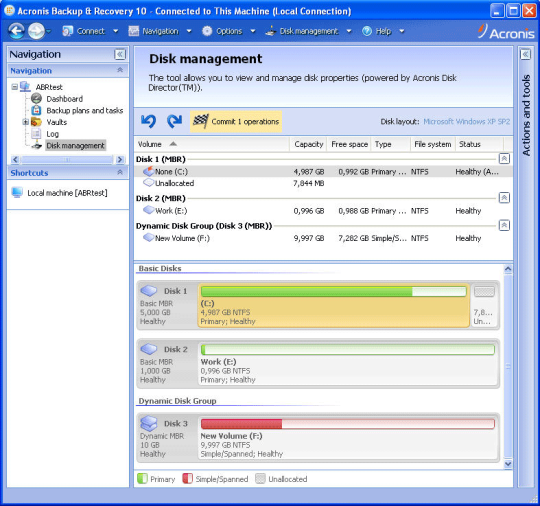Sort list by Type column header
This screenshot has height=506, width=540.
pyautogui.click(x=391, y=144)
